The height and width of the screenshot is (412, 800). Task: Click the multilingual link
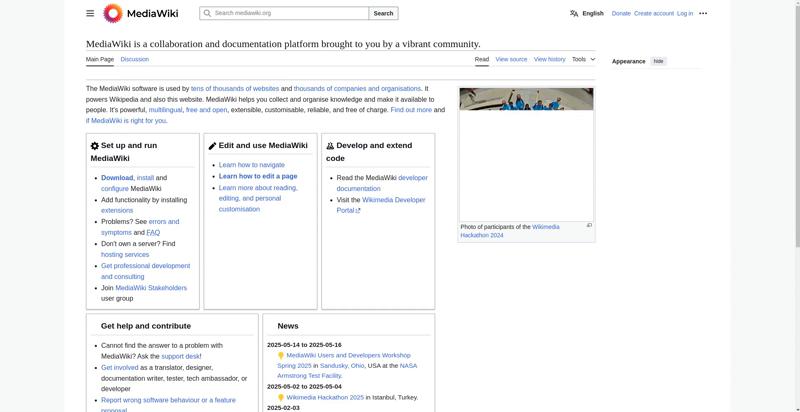165,110
